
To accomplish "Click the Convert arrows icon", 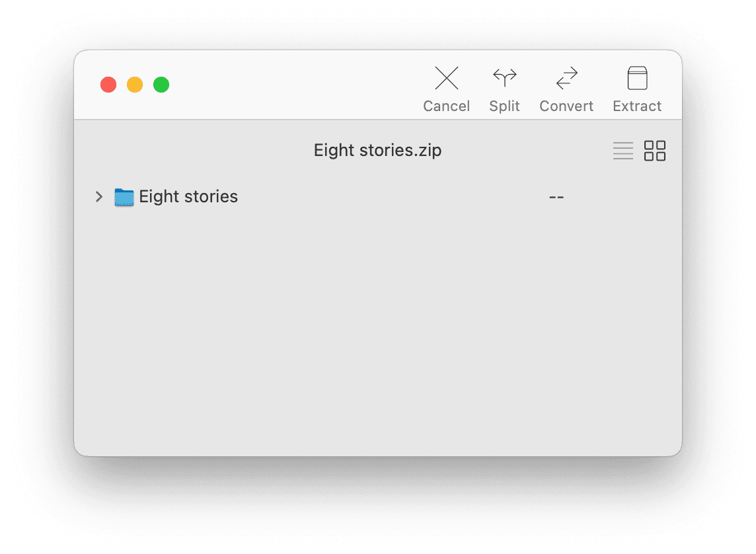I will point(566,78).
